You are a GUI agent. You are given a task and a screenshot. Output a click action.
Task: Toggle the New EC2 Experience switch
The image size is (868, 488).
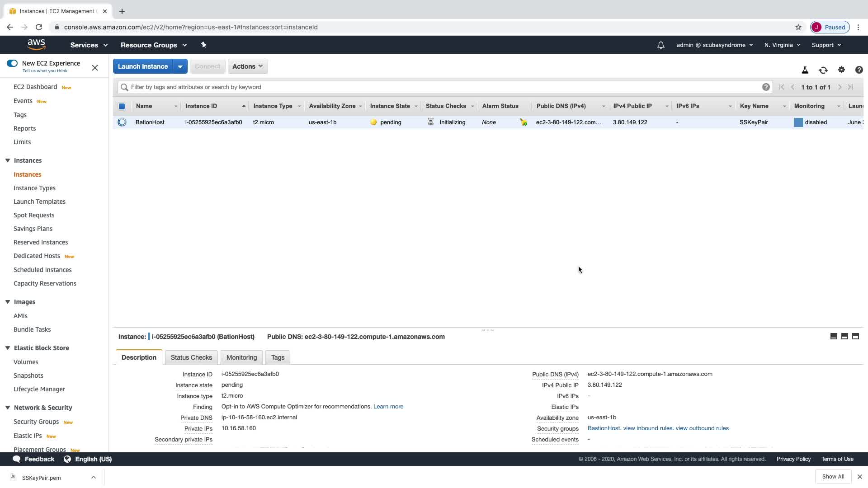[x=12, y=63]
